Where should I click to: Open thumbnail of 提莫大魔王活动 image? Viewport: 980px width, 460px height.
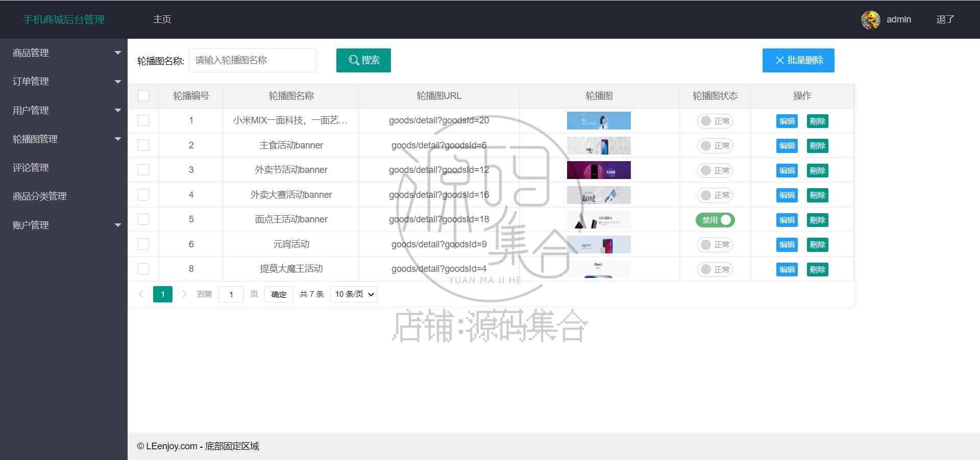click(599, 269)
